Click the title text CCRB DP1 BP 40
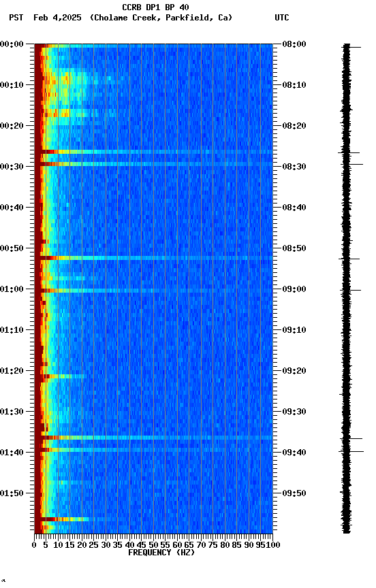Viewport: 376px width, 588px height. (x=155, y=7)
